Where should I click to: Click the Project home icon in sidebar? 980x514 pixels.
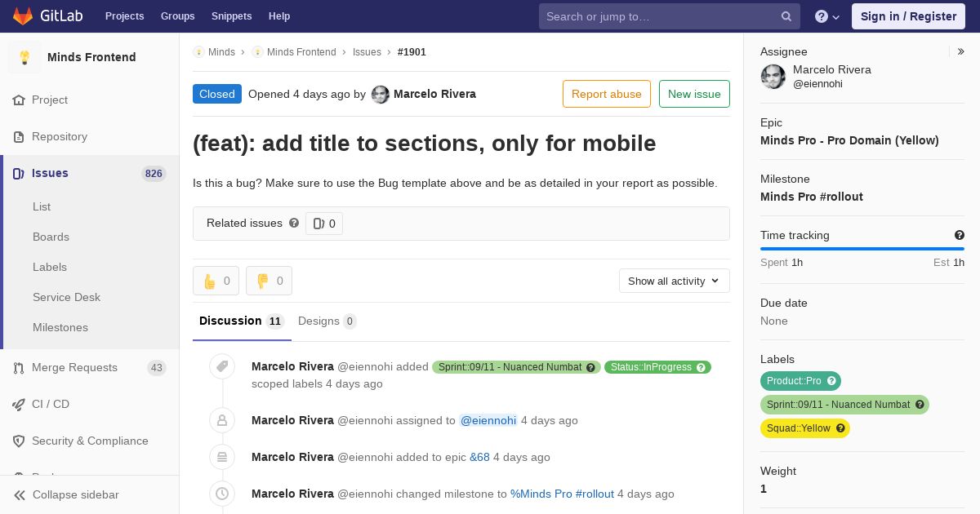(x=19, y=100)
